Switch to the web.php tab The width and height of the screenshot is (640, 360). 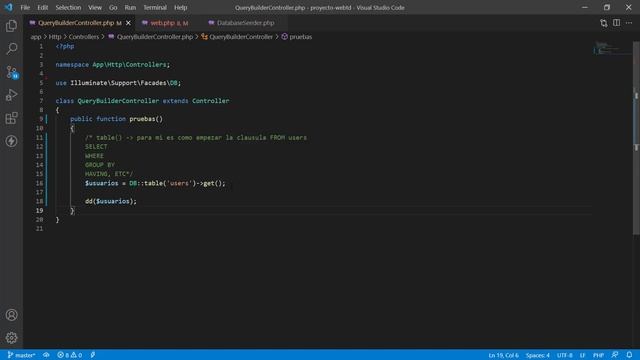(x=165, y=23)
